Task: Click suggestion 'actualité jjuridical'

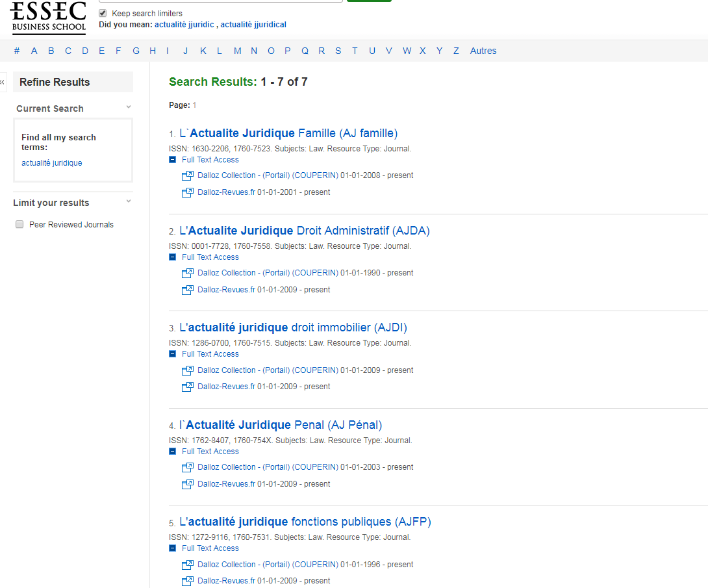Action: coord(253,25)
